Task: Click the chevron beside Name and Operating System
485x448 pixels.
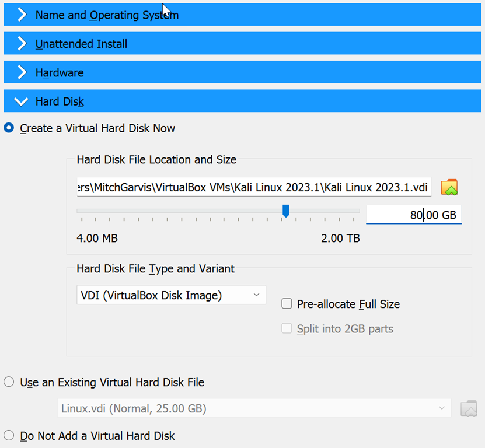Action: 22,15
